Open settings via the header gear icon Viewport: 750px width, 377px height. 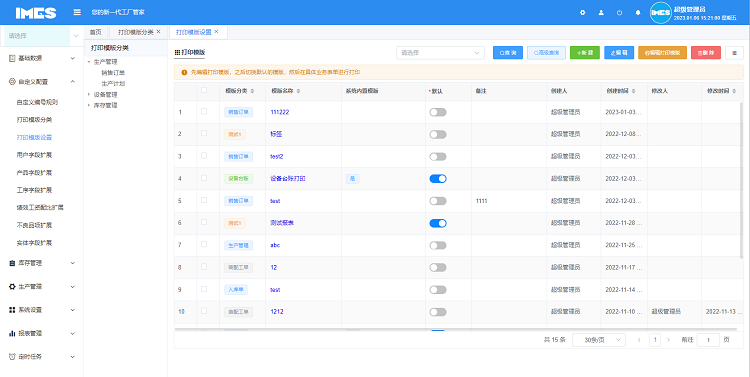pyautogui.click(x=583, y=13)
